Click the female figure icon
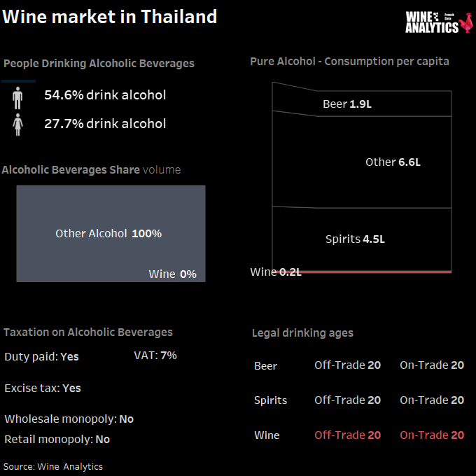Viewport: 476px width, 476px height. 17,125
